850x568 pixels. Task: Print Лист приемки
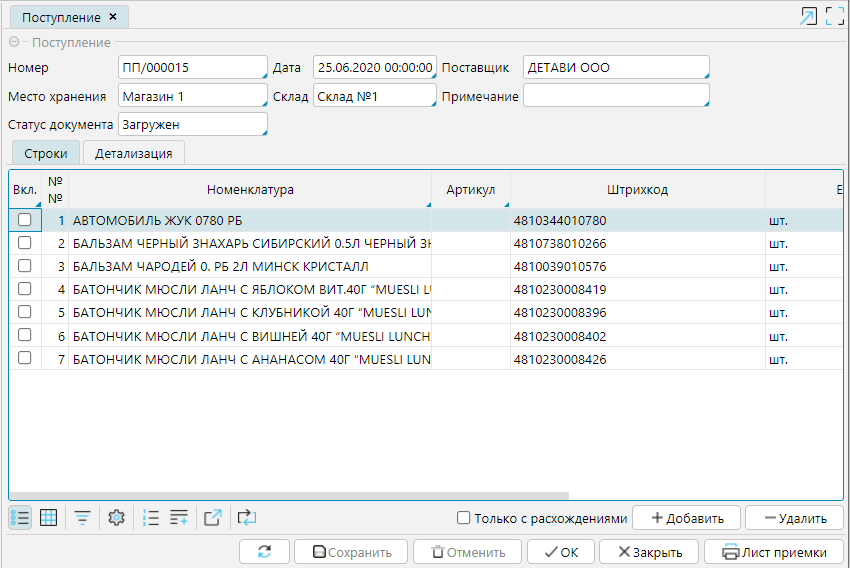coord(774,552)
